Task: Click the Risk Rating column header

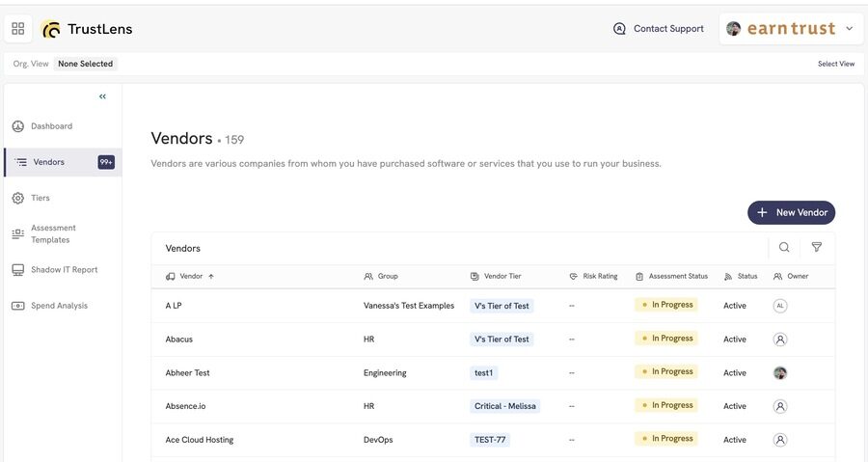Action: pos(599,276)
